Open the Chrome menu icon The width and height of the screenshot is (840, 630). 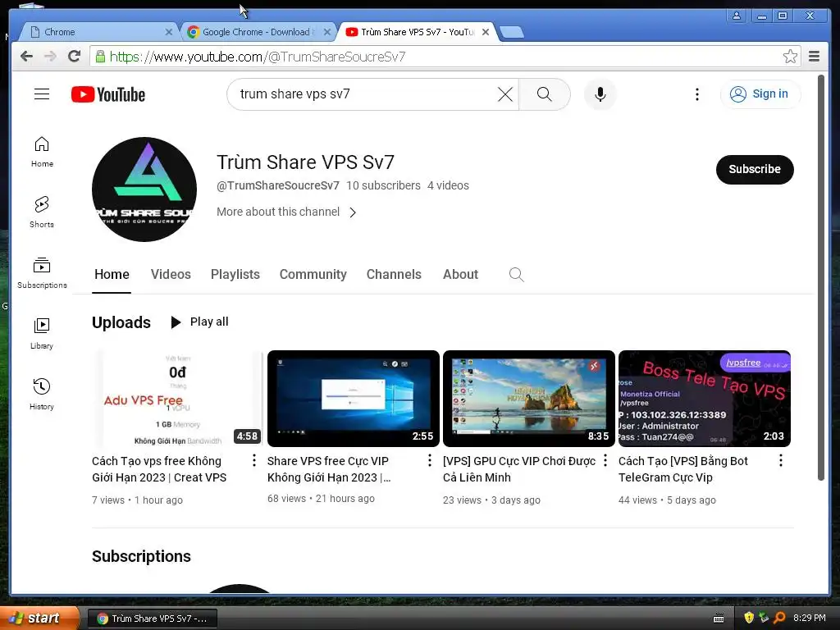click(x=815, y=57)
